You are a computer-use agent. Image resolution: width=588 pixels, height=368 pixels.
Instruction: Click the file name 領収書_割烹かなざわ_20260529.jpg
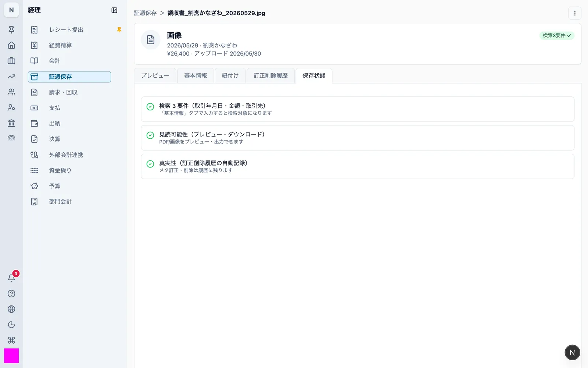tap(216, 13)
